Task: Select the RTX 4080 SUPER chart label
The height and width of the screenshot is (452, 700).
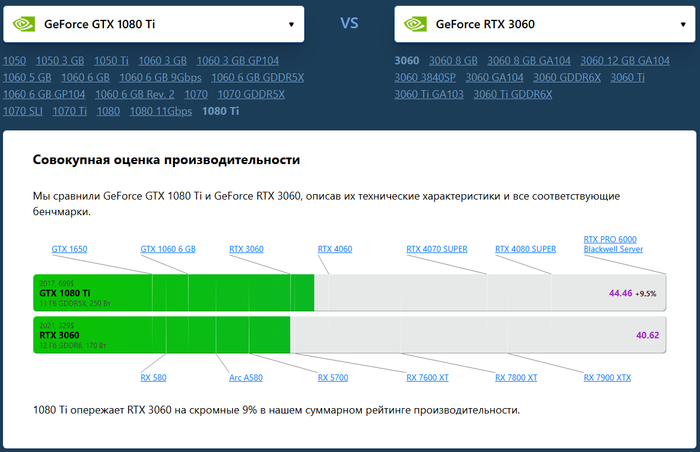Action: click(525, 249)
